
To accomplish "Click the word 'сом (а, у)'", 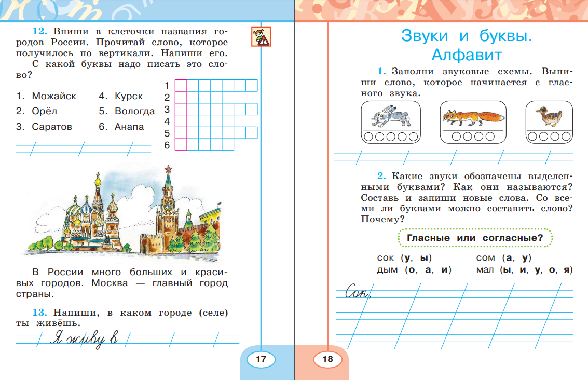I will [x=504, y=257].
